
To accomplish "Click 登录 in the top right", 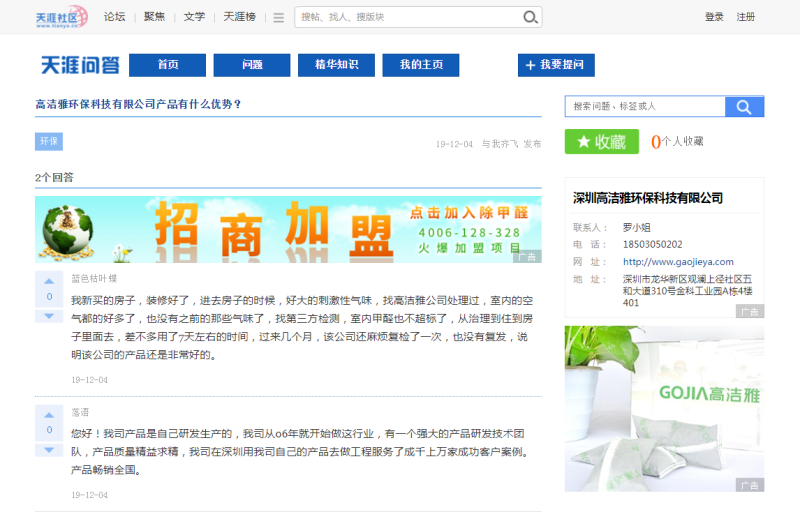I will tap(714, 17).
